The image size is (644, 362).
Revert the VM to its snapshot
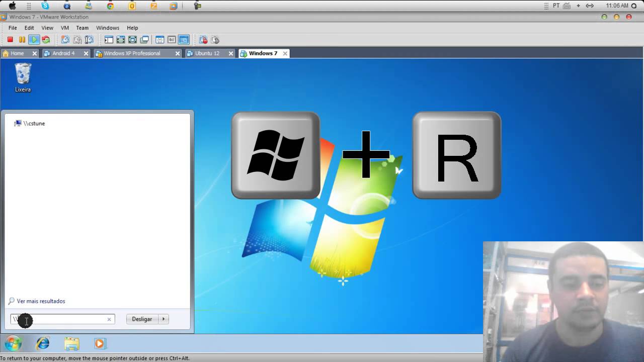(77, 40)
